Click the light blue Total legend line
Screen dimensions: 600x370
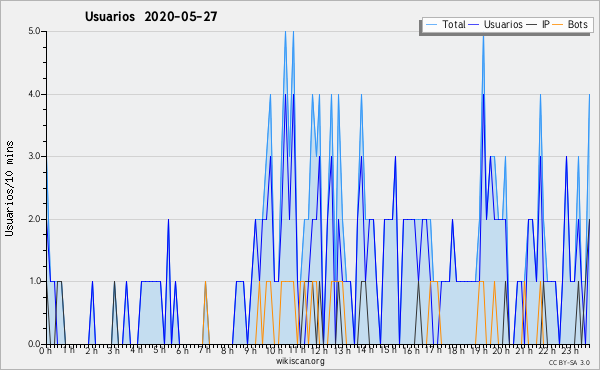point(431,25)
